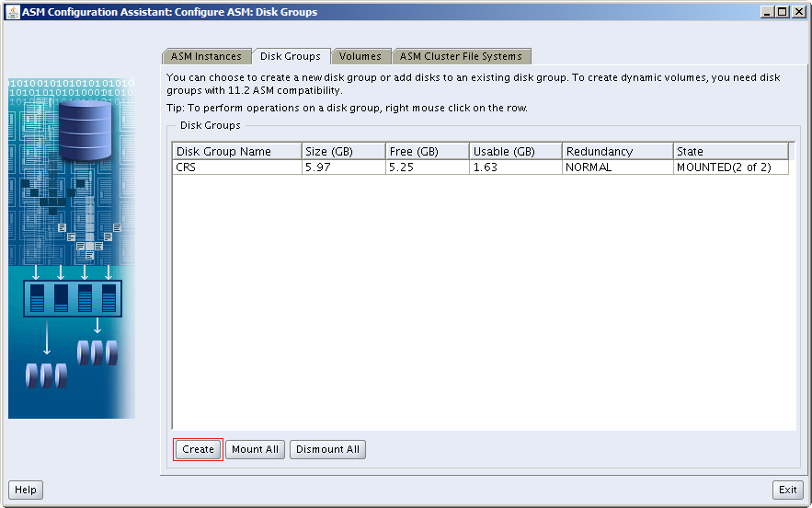Click the Redundancy column header

point(616,152)
